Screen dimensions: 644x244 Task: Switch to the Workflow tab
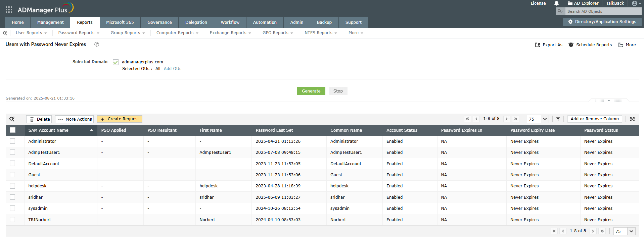pyautogui.click(x=230, y=22)
